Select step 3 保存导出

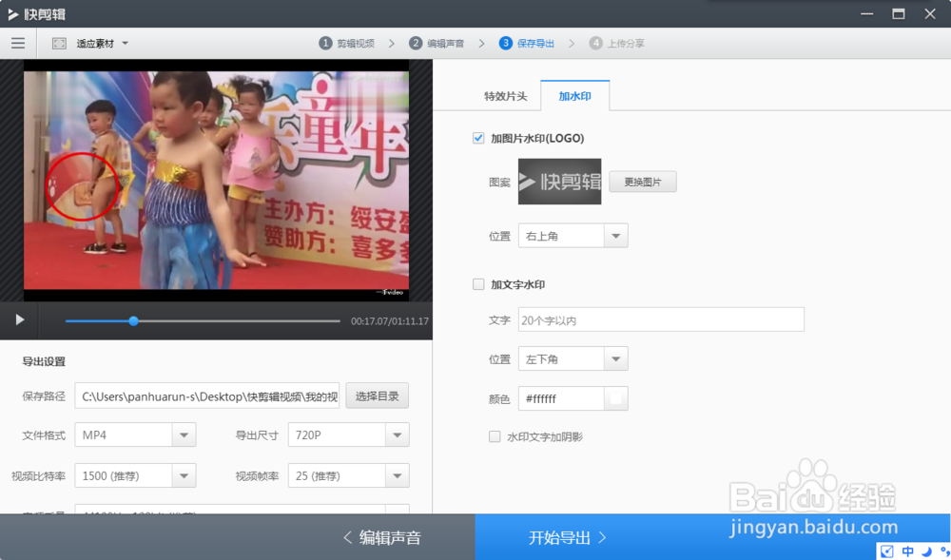(527, 43)
